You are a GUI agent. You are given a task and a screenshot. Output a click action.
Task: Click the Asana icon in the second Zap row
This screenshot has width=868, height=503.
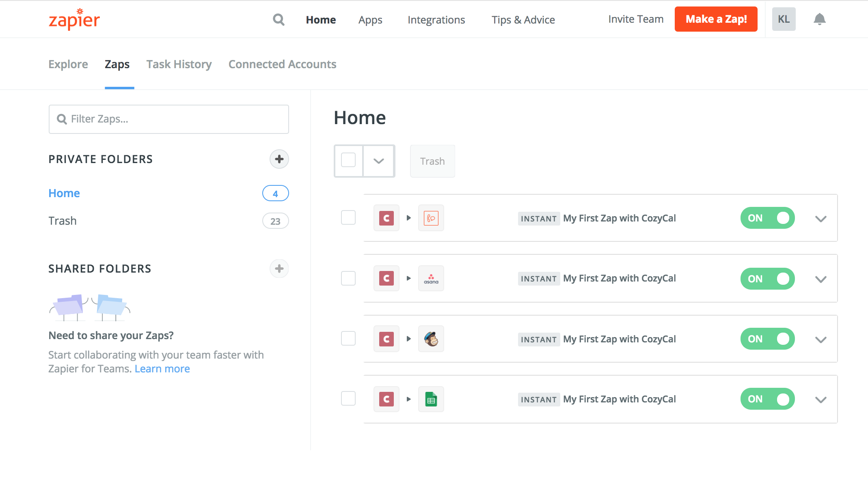click(x=431, y=278)
